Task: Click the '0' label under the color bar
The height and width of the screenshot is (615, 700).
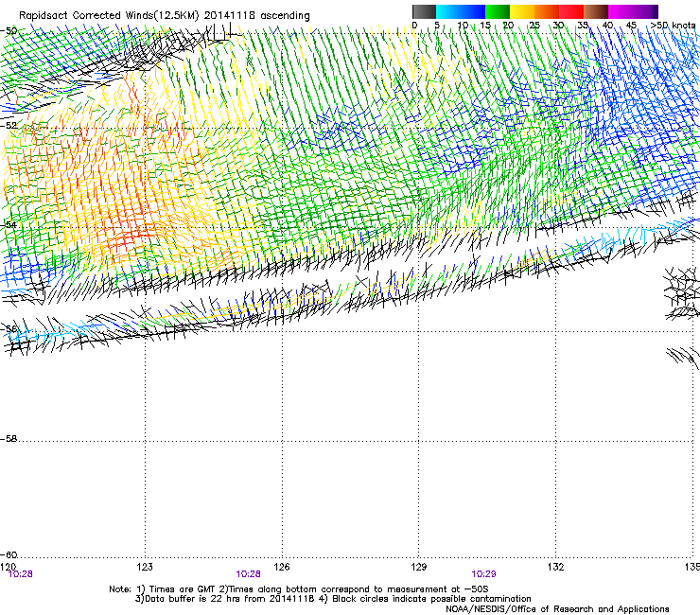Action: [414, 25]
